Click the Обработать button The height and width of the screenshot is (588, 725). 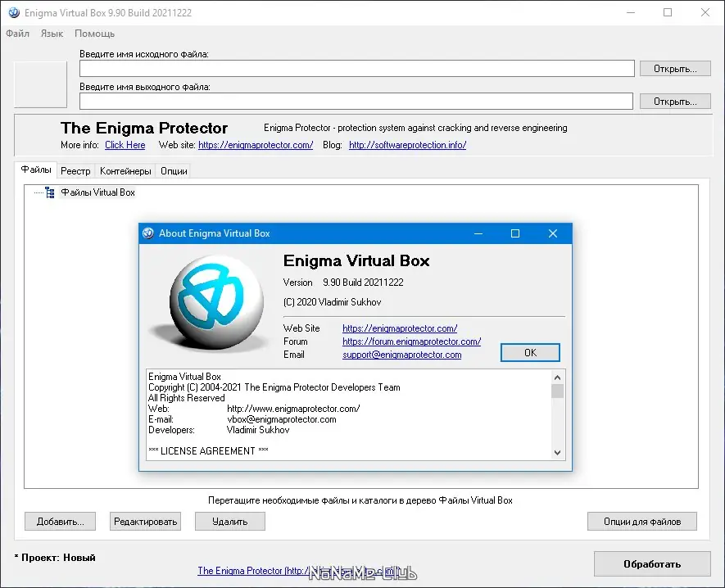click(652, 564)
